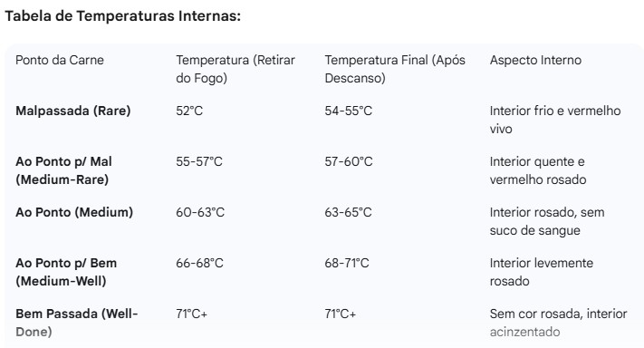
Task: Click the 55-57°C temperature cell
Action: pos(199,161)
